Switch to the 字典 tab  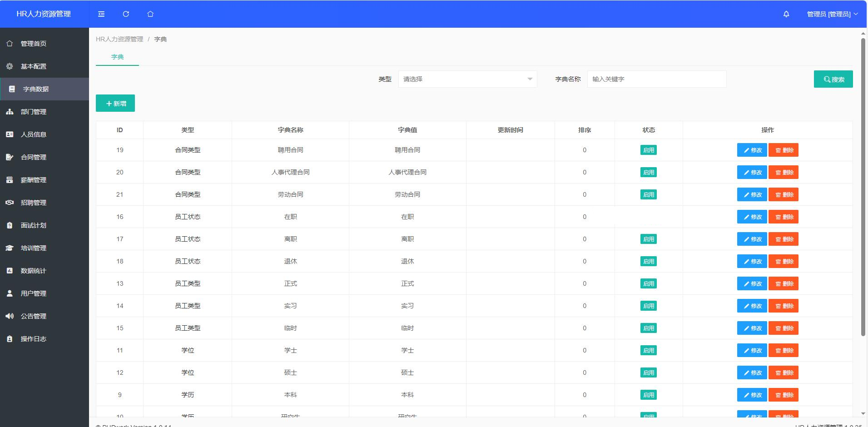117,57
